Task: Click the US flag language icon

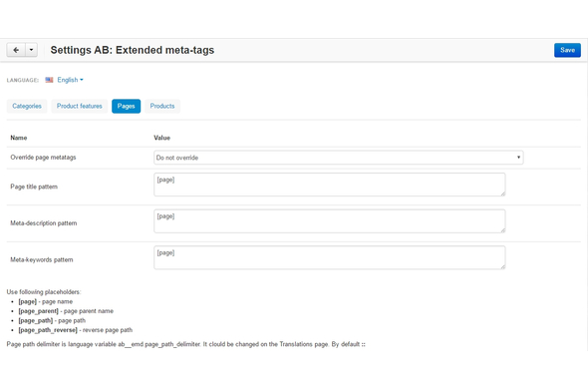Action: 49,80
